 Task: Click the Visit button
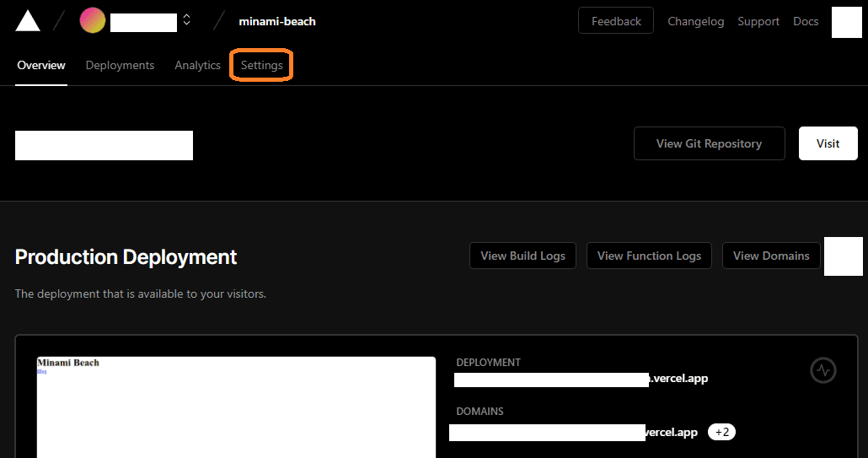(828, 143)
